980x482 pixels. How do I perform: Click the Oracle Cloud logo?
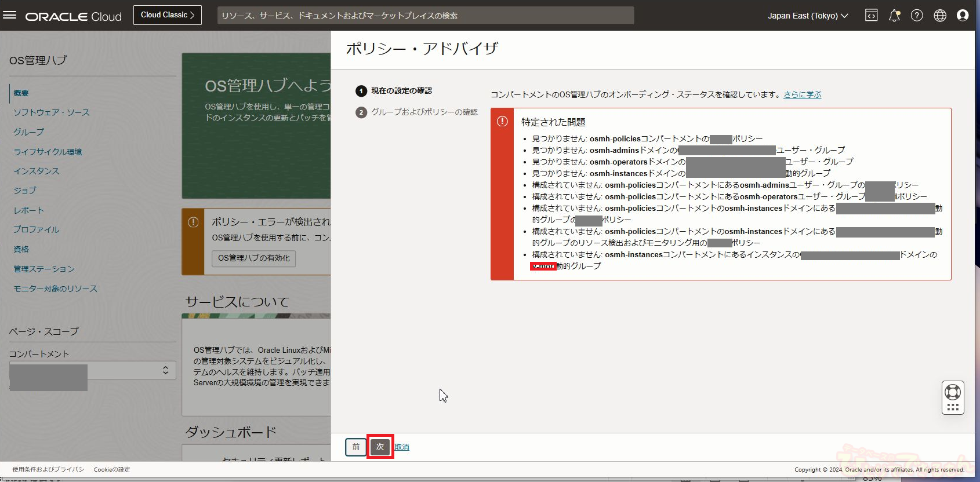[74, 16]
